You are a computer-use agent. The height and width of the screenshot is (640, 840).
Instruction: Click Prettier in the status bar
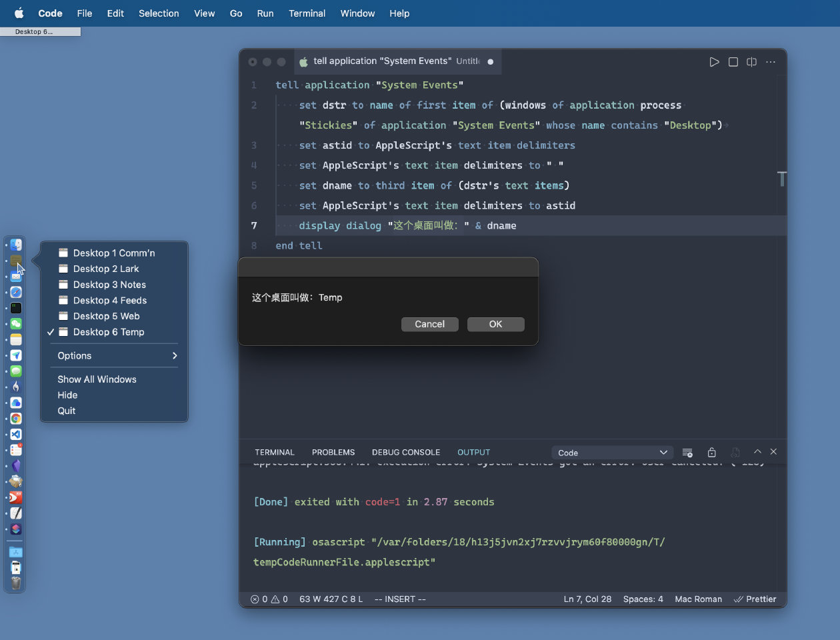755,599
